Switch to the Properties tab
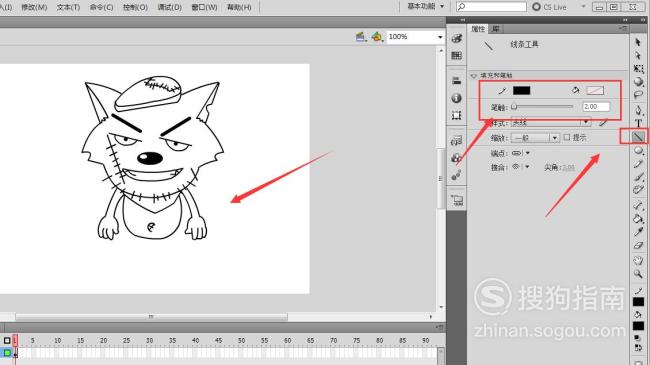Viewport: 650px width, 365px height. tap(478, 29)
